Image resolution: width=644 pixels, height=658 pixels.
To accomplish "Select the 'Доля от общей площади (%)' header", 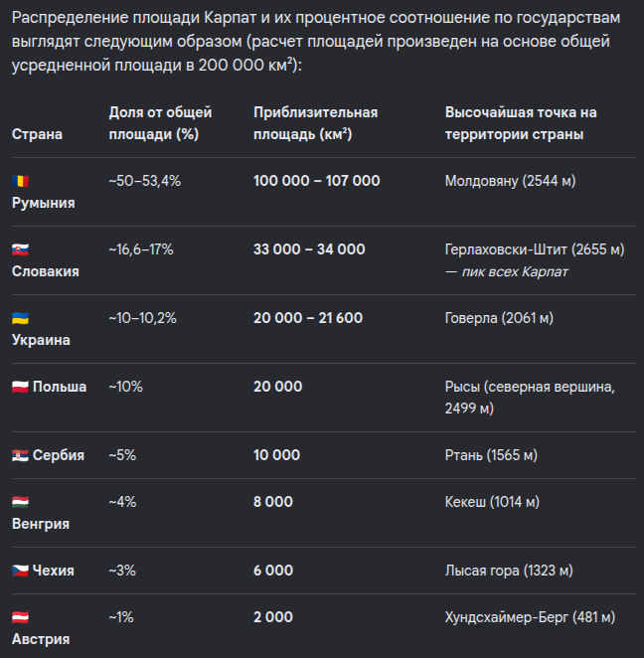I will pos(160,123).
